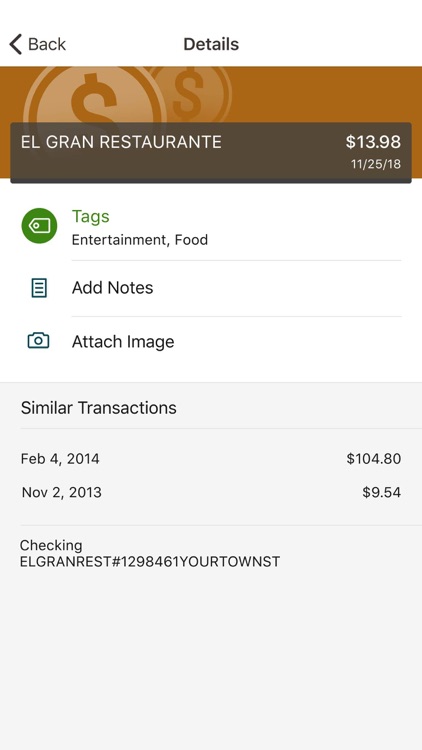This screenshot has width=422, height=750.
Task: Tap the Checking ELGRANREST account description
Action: 150,553
